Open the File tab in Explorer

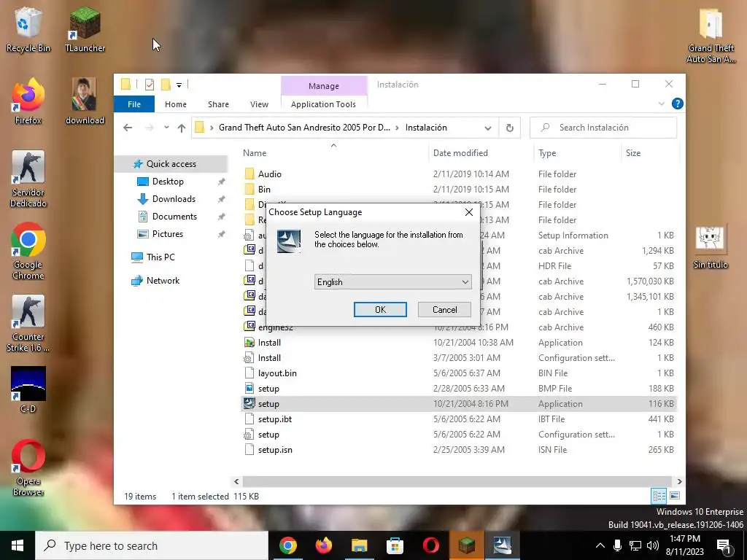point(134,104)
